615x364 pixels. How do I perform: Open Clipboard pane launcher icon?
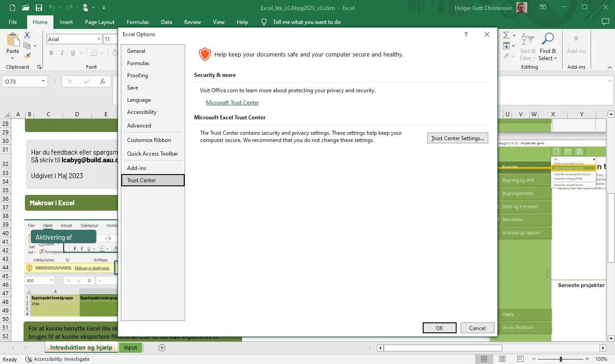[x=39, y=67]
